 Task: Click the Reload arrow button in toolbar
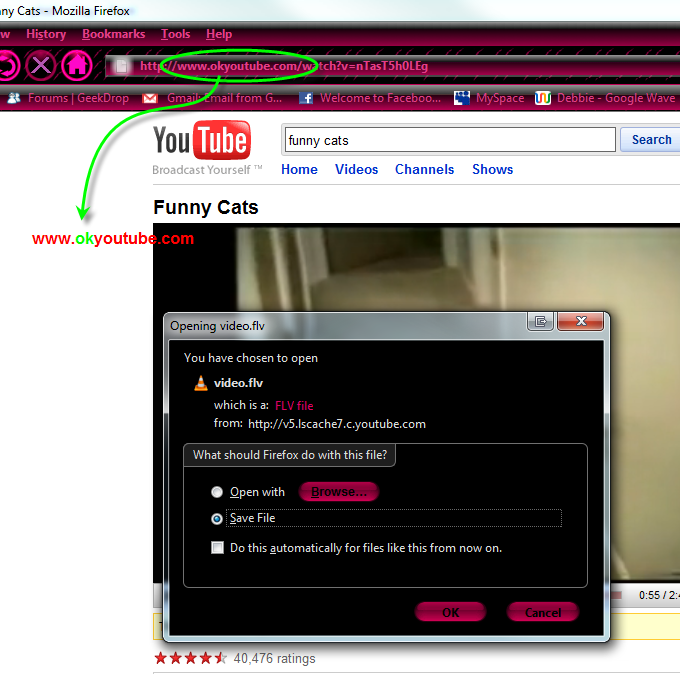[7, 67]
